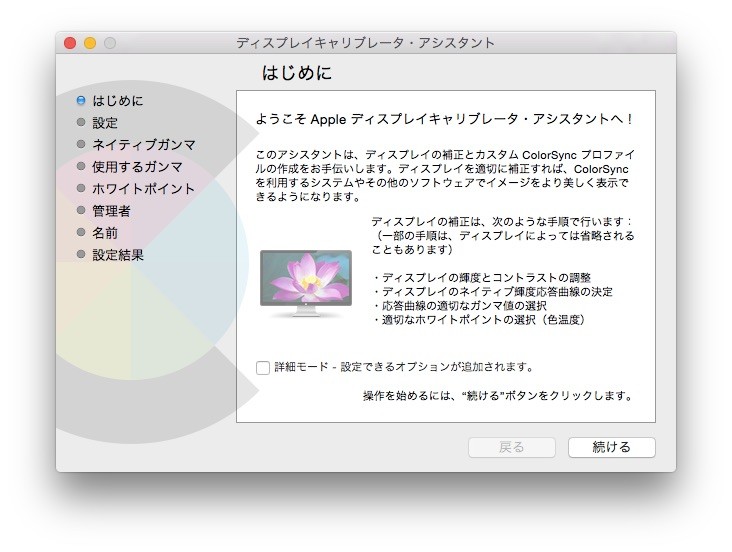Click the window title ディスプレイキャリブレータ・アシスタント
This screenshot has height=552, width=732.
365,43
